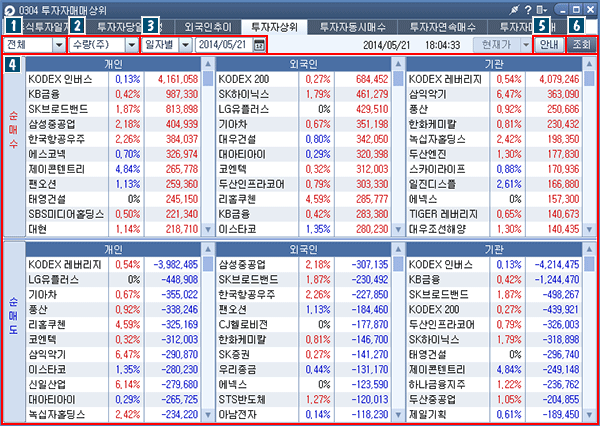The width and height of the screenshot is (600, 426).
Task: Switch to the 투자자동시매수 tab
Action: pyautogui.click(x=352, y=27)
